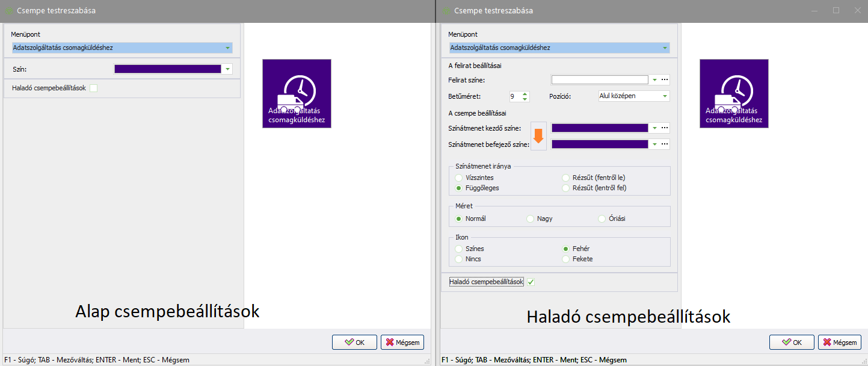Click app icon in right title bar

(446, 11)
